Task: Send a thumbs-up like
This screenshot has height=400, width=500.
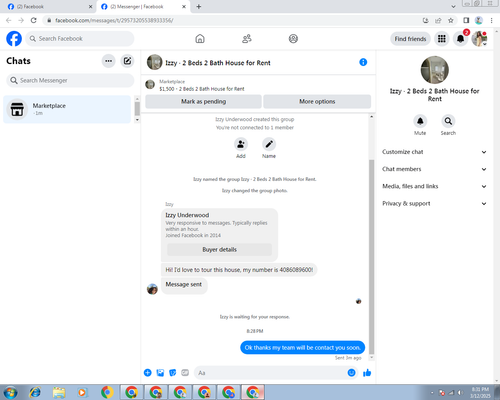Action: (x=367, y=373)
